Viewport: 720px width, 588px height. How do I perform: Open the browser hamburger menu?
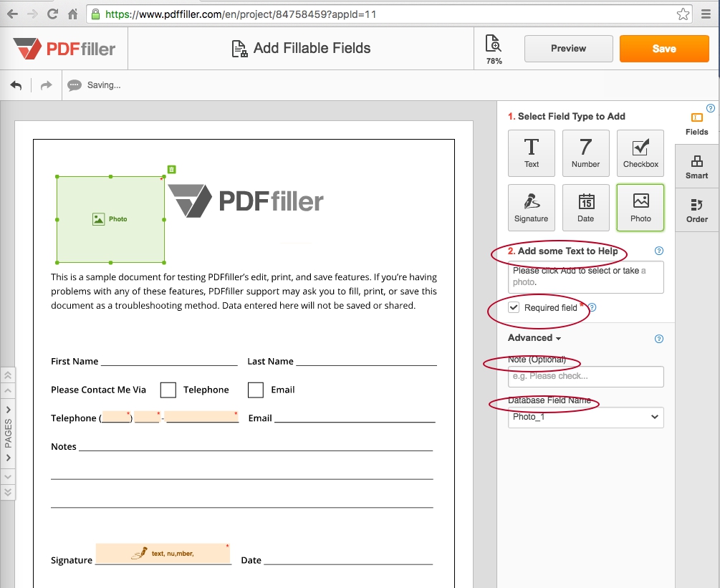pyautogui.click(x=706, y=14)
